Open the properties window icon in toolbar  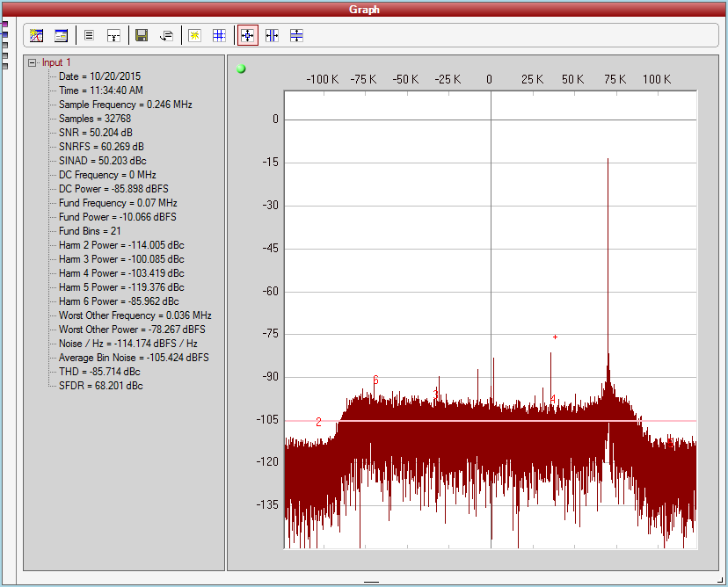point(62,35)
